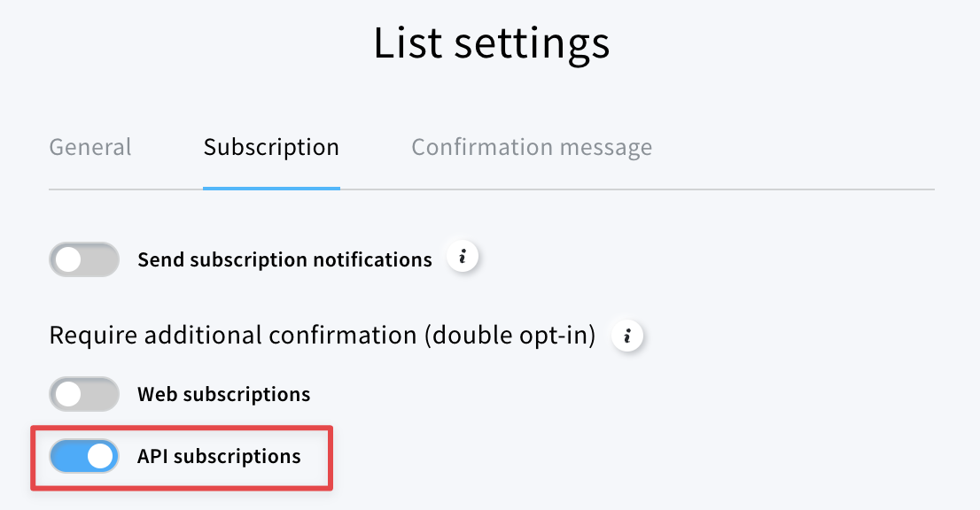Click the blue track of API subscriptions switch
This screenshot has height=510, width=980.
pyautogui.click(x=67, y=456)
